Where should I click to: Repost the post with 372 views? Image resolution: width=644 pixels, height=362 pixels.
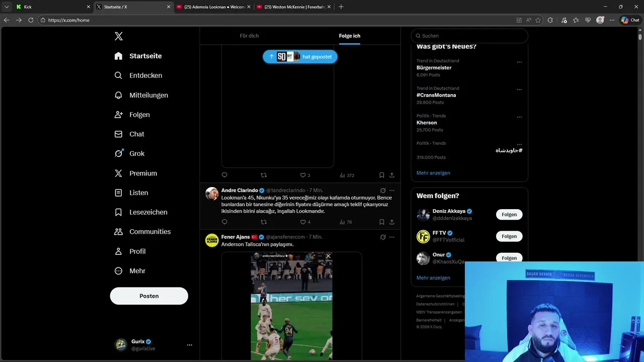click(x=264, y=175)
